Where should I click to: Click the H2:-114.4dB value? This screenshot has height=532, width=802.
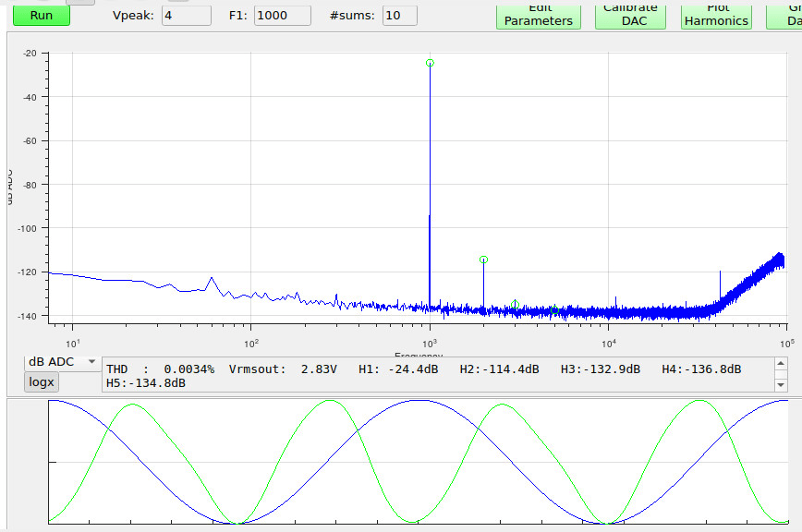499,369
